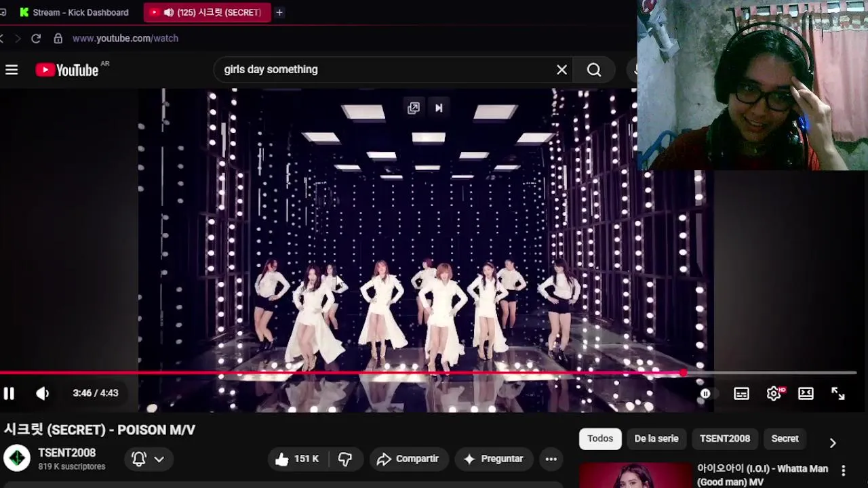
Task: Select the Todos filter chip
Action: [x=600, y=439]
